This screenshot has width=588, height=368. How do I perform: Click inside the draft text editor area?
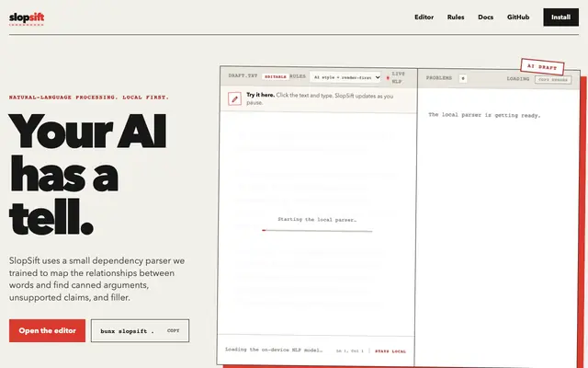pyautogui.click(x=317, y=224)
